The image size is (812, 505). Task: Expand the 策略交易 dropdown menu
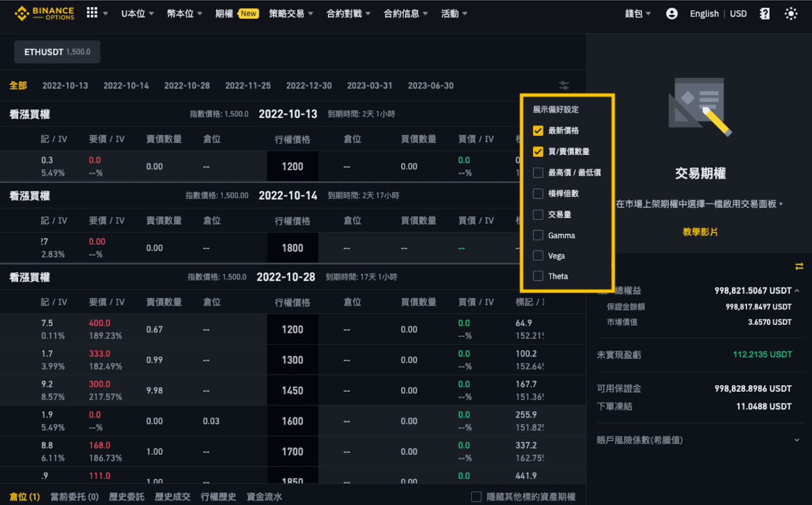click(291, 14)
